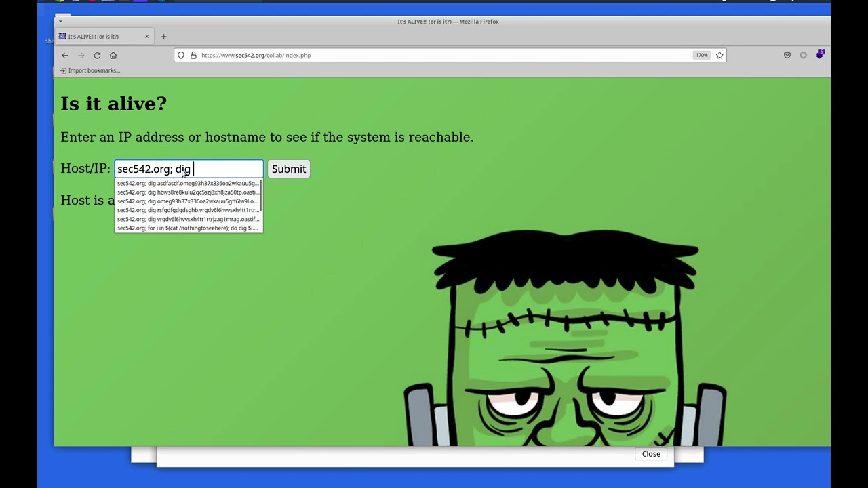The width and height of the screenshot is (868, 488).
Task: Choose suggestion 'dig hbws8re8kulu2qc5szj8...'
Action: (187, 192)
